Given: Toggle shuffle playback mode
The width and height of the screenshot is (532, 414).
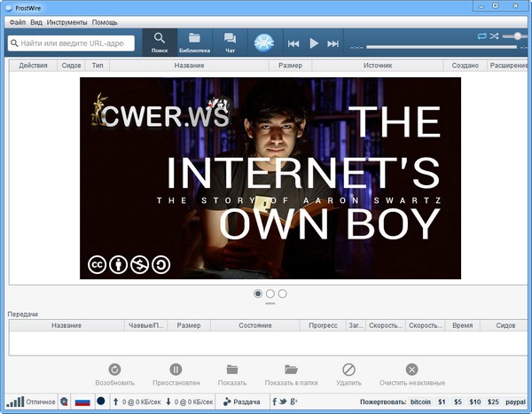Looking at the screenshot, I should tap(495, 36).
